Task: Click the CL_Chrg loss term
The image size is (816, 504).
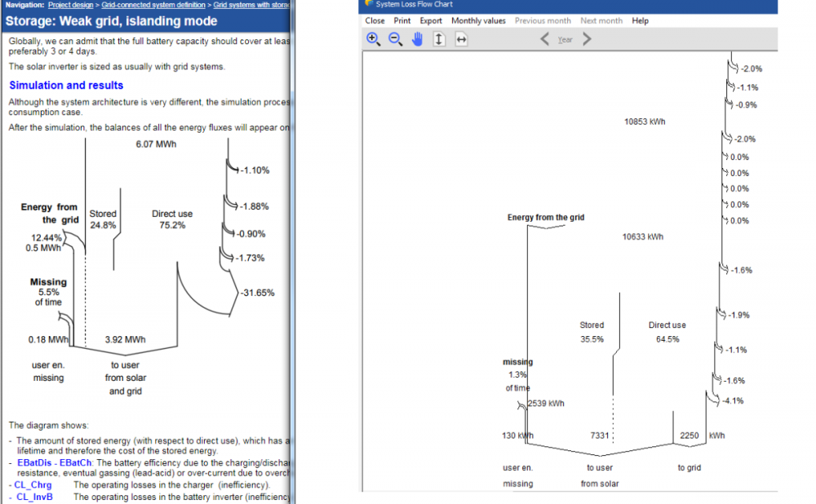Action: [33, 485]
